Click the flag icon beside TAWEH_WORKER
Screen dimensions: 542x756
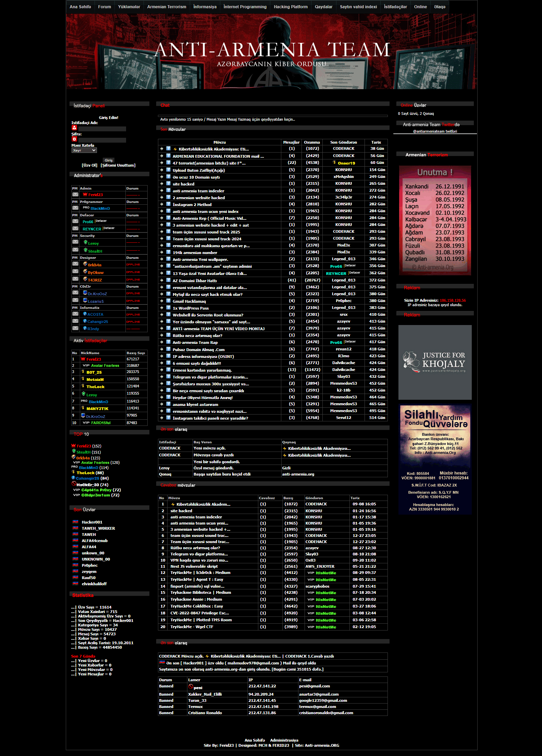(75, 528)
